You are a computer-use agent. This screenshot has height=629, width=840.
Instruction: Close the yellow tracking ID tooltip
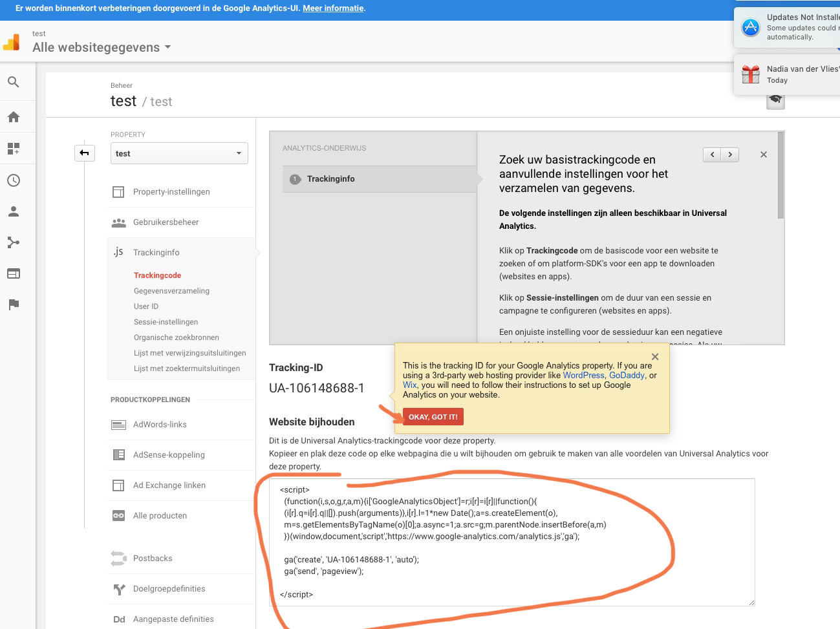tap(655, 357)
